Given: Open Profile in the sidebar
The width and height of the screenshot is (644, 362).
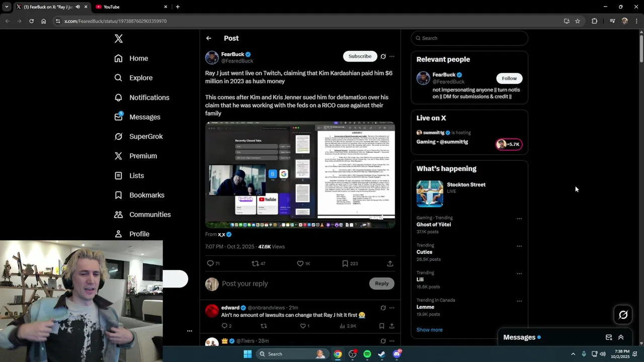Looking at the screenshot, I should [x=132, y=234].
